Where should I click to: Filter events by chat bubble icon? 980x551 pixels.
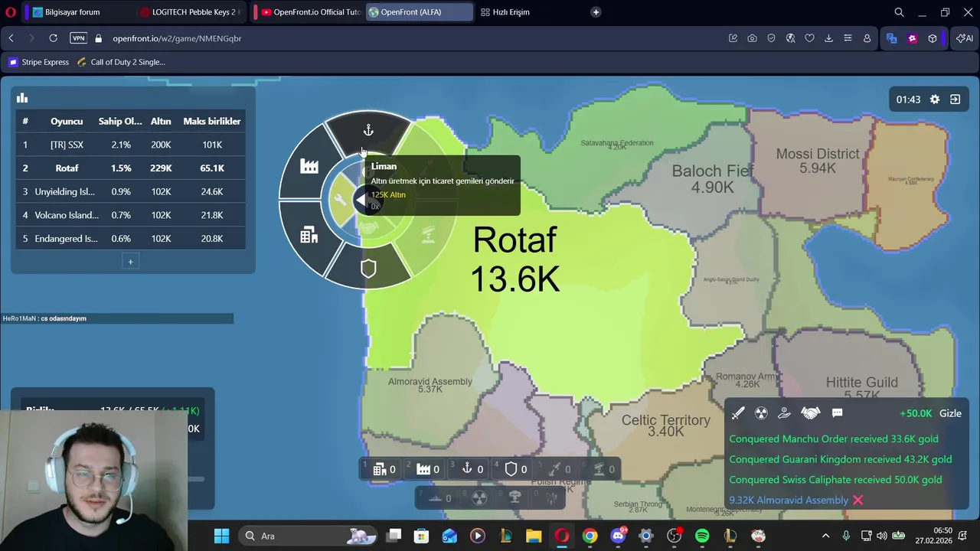pyautogui.click(x=838, y=413)
